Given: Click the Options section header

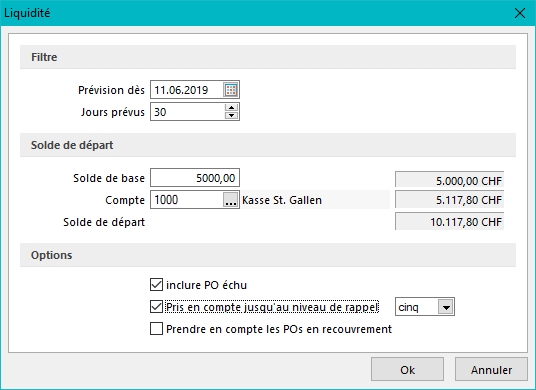Looking at the screenshot, I should [x=268, y=255].
